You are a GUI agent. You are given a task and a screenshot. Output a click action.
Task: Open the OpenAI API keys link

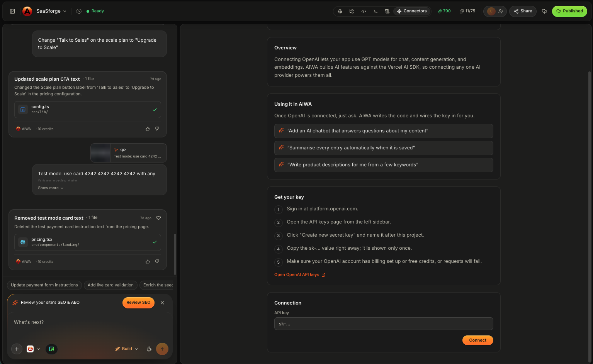(x=300, y=275)
